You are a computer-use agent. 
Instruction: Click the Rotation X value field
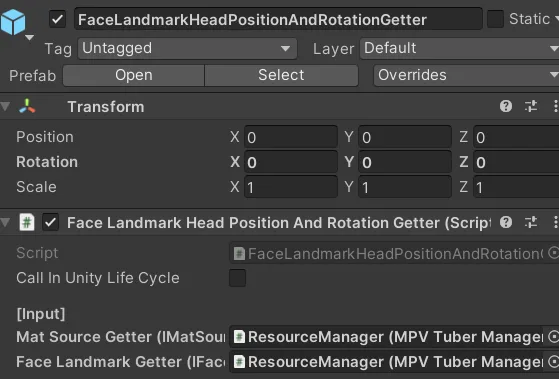click(291, 162)
